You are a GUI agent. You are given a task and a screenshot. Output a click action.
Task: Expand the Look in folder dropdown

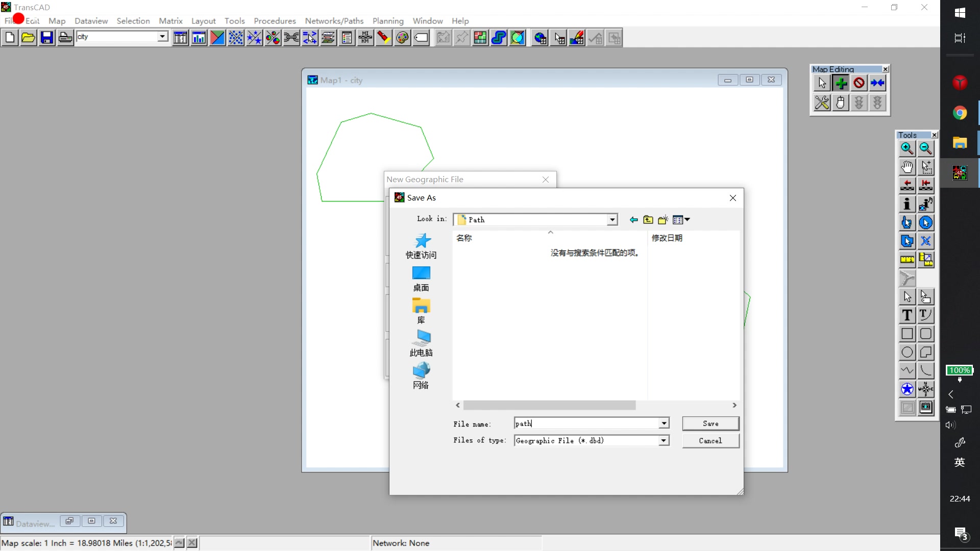click(612, 220)
